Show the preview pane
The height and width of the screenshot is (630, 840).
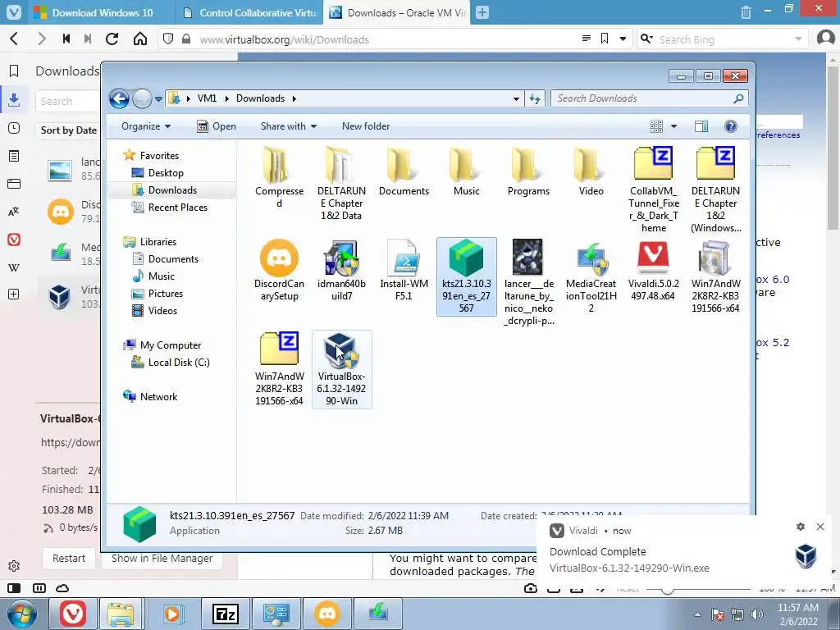(x=701, y=126)
